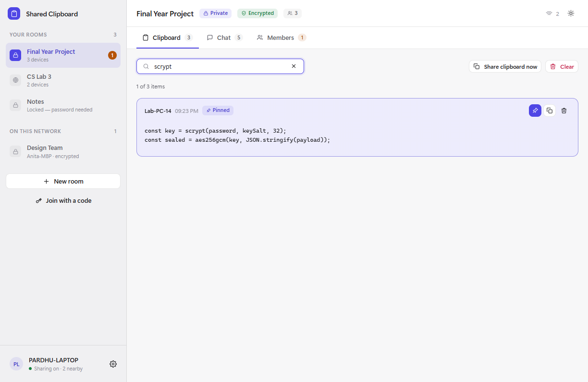Click the red Clear button

562,66
